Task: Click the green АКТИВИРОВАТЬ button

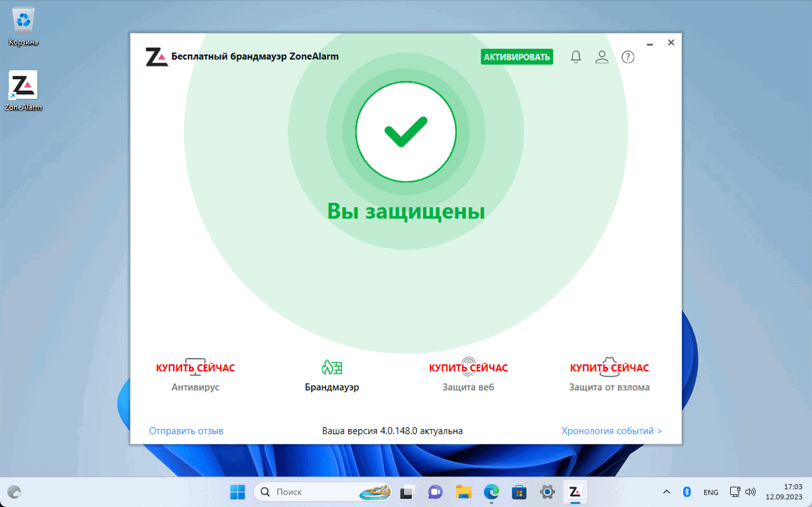Action: coord(517,57)
